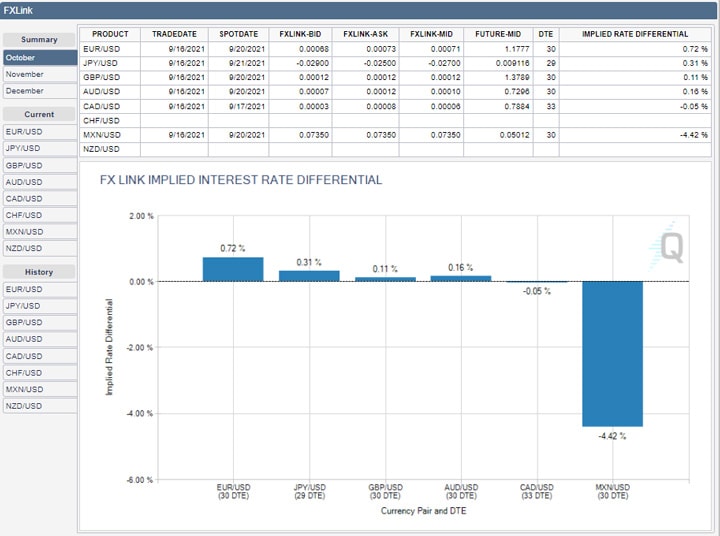Click the PRODUCT column header

(x=110, y=34)
